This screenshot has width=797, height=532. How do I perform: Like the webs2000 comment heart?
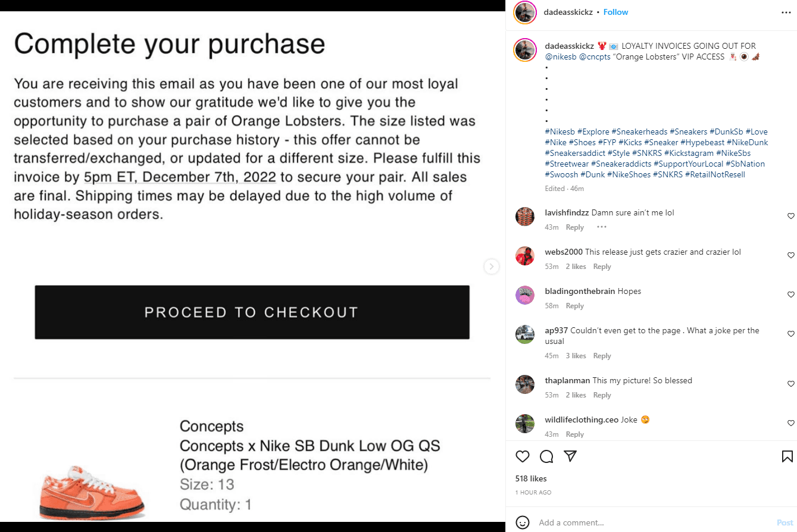pos(791,255)
